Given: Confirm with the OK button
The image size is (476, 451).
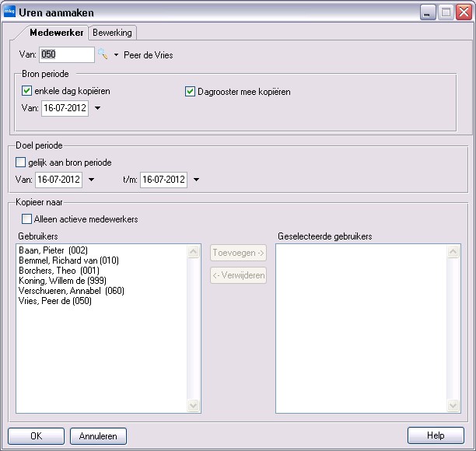Looking at the screenshot, I should [x=36, y=436].
